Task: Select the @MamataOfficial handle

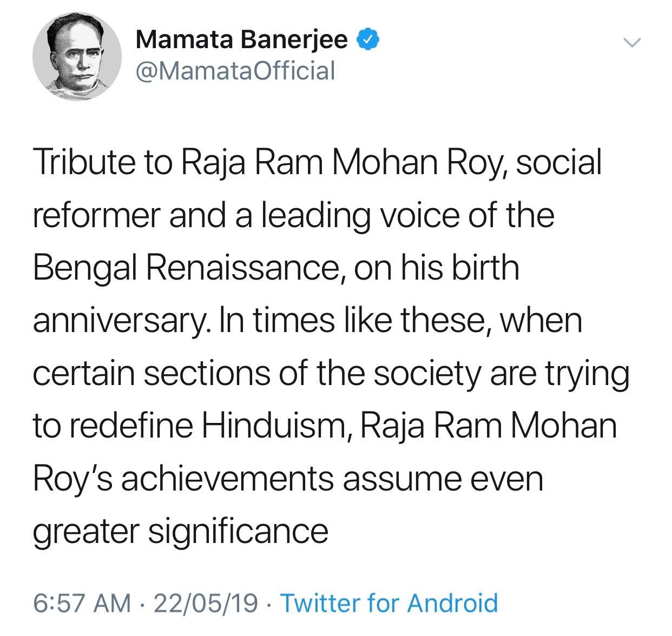Action: pos(236,71)
